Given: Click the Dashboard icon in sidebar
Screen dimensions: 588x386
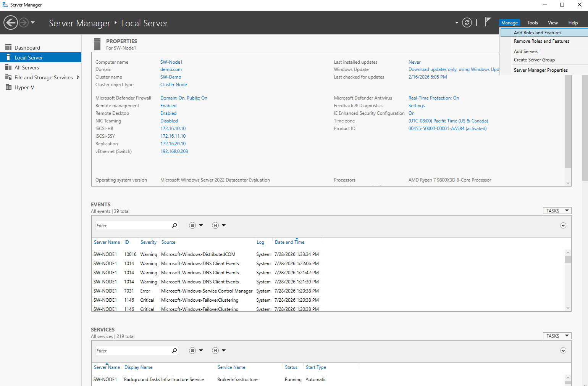Looking at the screenshot, I should click(8, 47).
